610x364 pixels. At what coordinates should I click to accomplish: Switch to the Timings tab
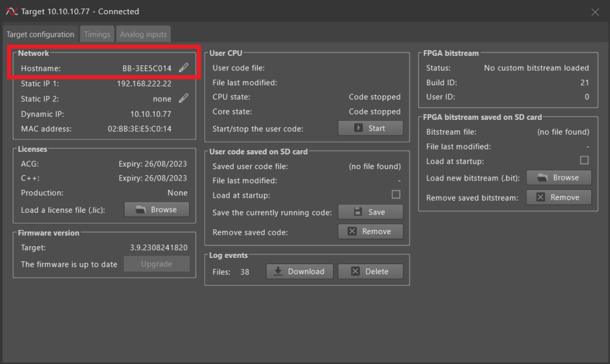[97, 34]
